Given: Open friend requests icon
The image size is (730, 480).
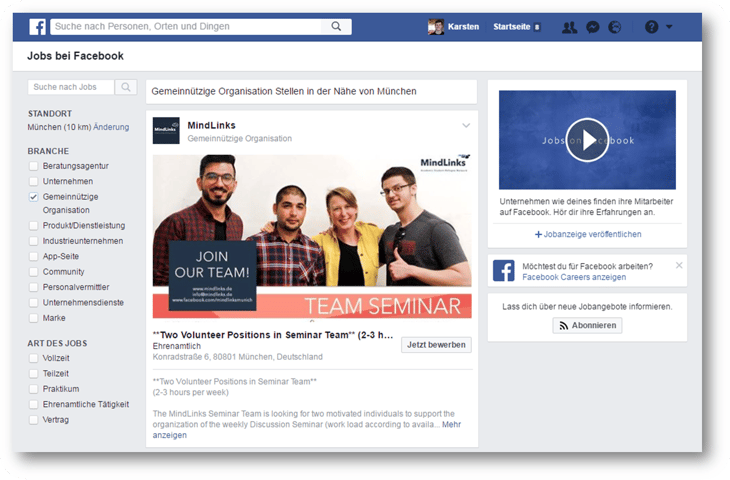Looking at the screenshot, I should tap(569, 27).
